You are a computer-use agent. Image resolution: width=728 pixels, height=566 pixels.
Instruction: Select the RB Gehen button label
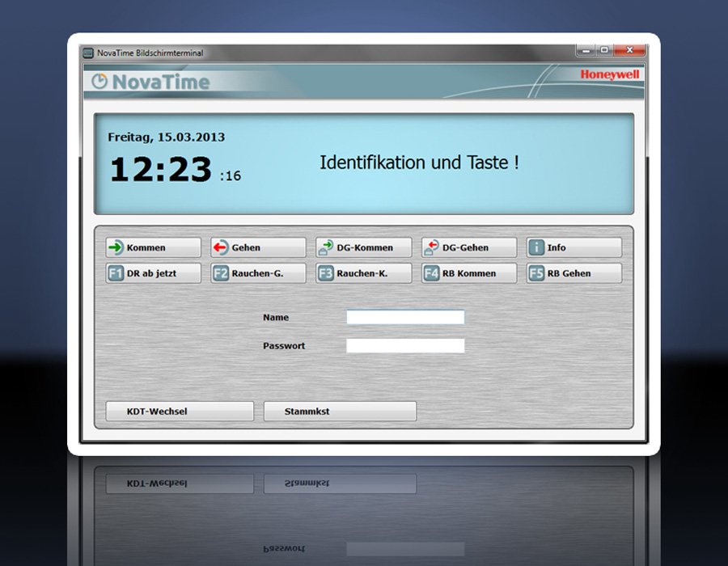569,274
